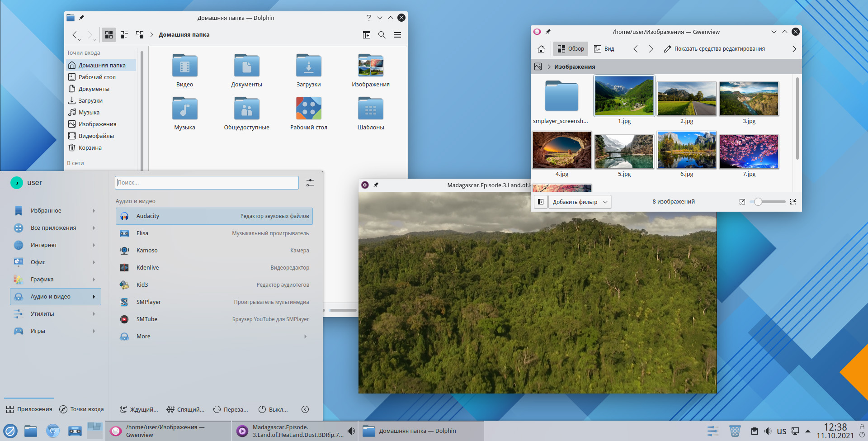Screen dimensions: 868x441
Task: Expand hidden system tray icons arrow
Action: (808, 431)
